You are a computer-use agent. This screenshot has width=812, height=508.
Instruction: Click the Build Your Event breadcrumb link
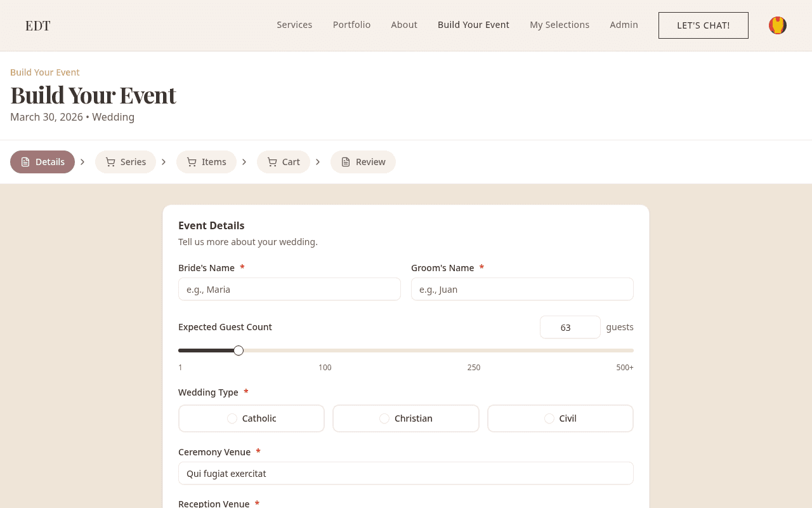point(45,72)
